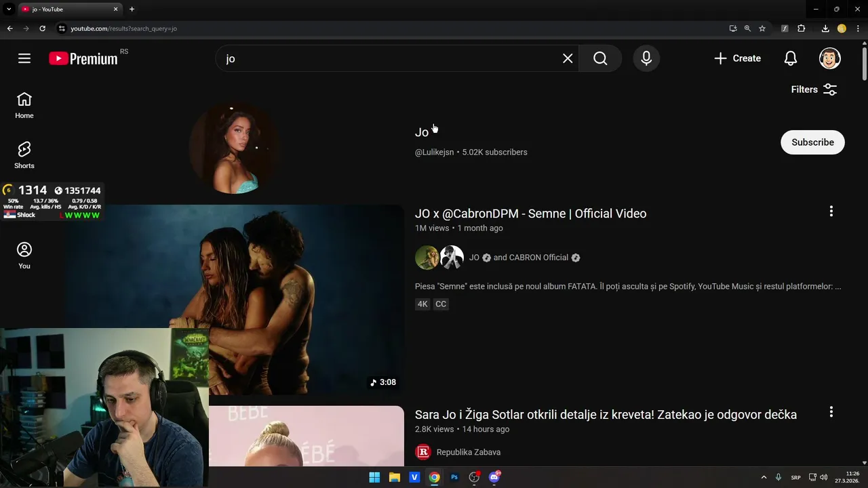This screenshot has width=868, height=488.
Task: Expand the tab search dropdown
Action: point(9,9)
